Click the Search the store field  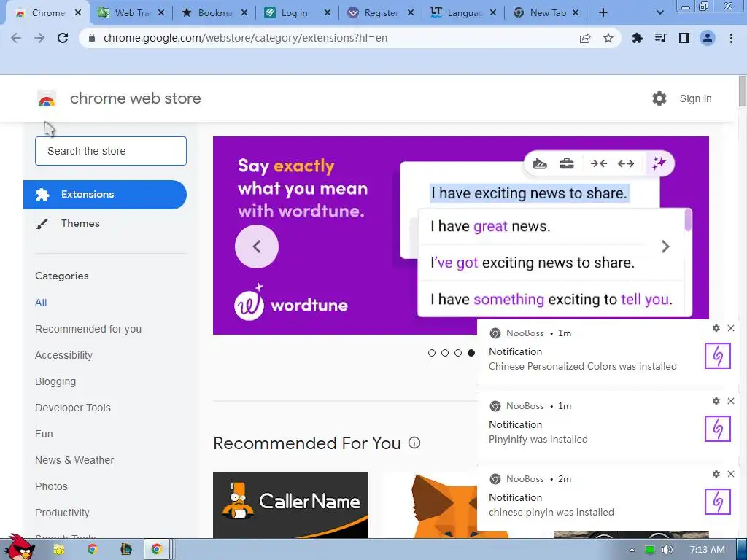tap(111, 151)
